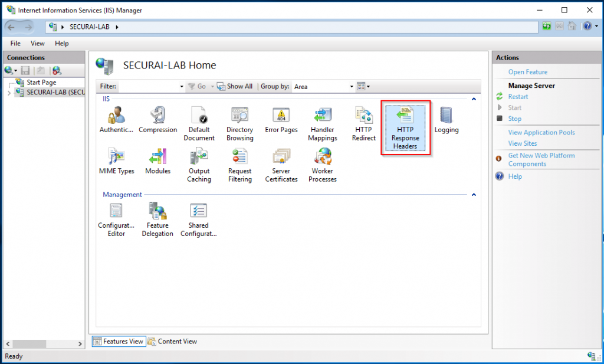Click the Connections pane horizontal scrollbar
This screenshot has width=604, height=364.
coord(29,343)
